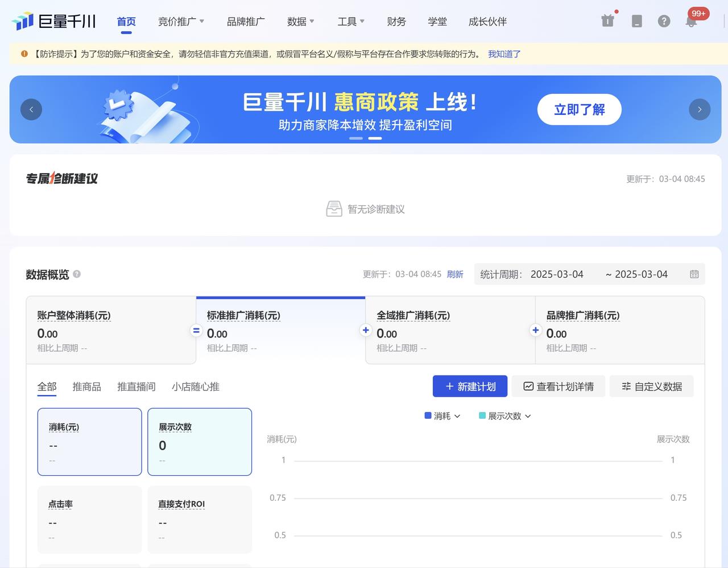Click the 我知道了 link in fraud notice
This screenshot has height=568, width=728.
click(x=504, y=54)
